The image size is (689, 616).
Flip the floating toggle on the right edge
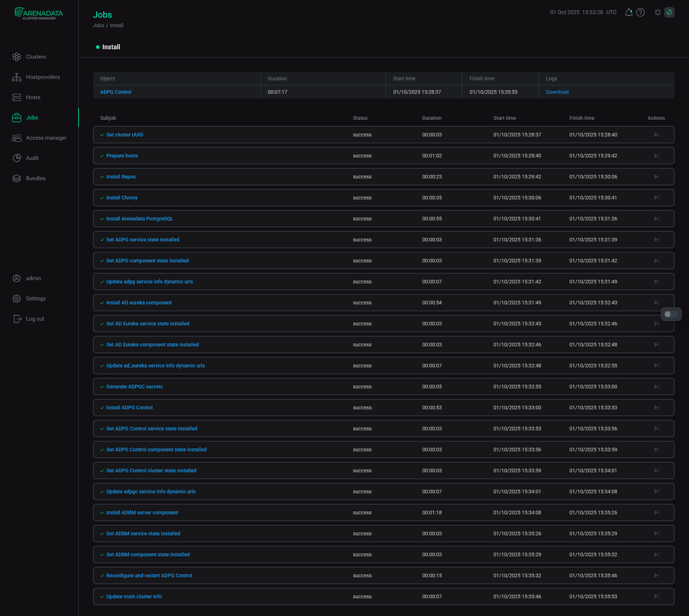pyautogui.click(x=671, y=314)
